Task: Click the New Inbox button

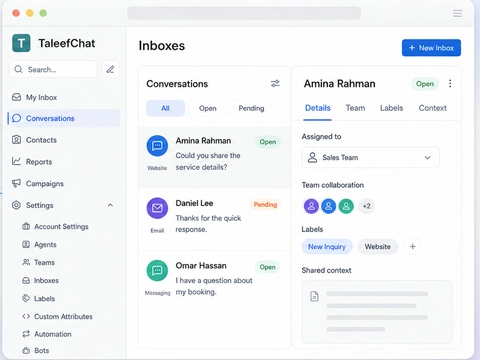Action: click(x=431, y=48)
